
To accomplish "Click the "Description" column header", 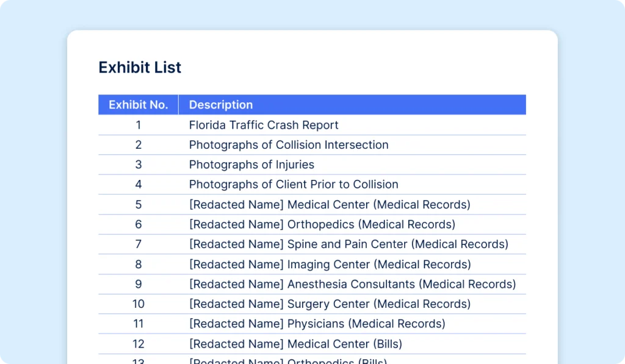I will click(220, 105).
